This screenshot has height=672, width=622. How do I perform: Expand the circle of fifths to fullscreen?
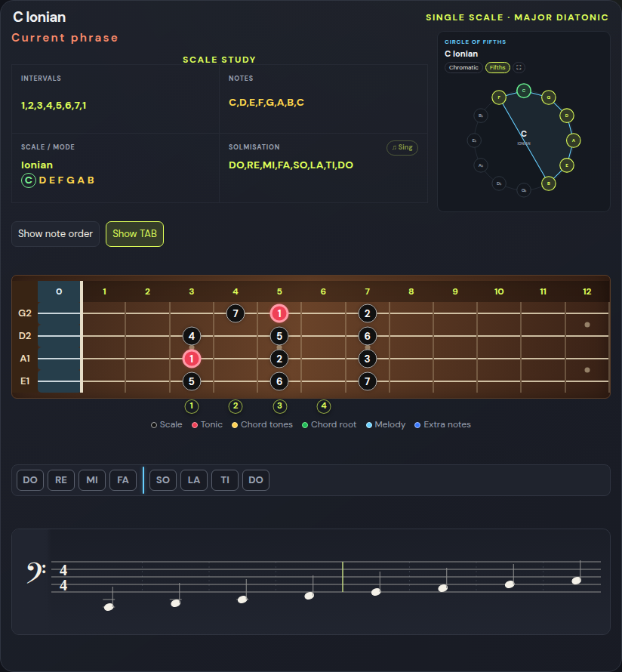pos(519,67)
